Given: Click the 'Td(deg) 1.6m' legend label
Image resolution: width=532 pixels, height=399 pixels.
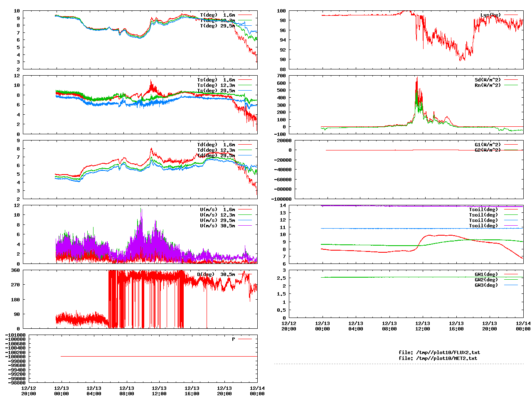Looking at the screenshot, I should tap(216, 145).
